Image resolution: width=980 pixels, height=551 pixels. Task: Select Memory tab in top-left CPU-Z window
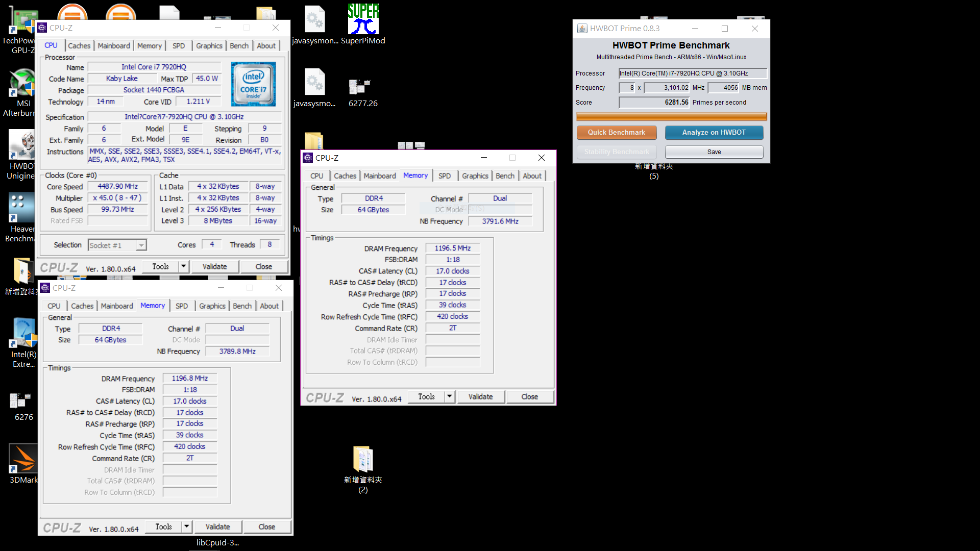pyautogui.click(x=150, y=46)
